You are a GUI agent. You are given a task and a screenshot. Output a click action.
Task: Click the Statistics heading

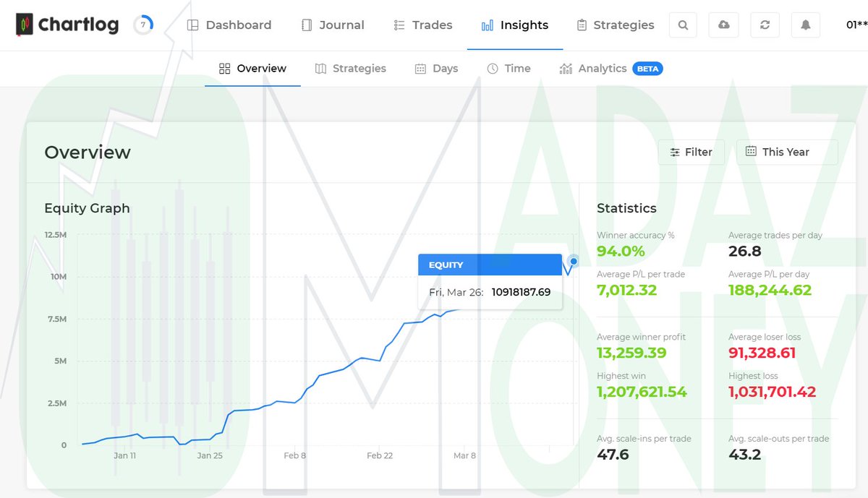pyautogui.click(x=626, y=208)
